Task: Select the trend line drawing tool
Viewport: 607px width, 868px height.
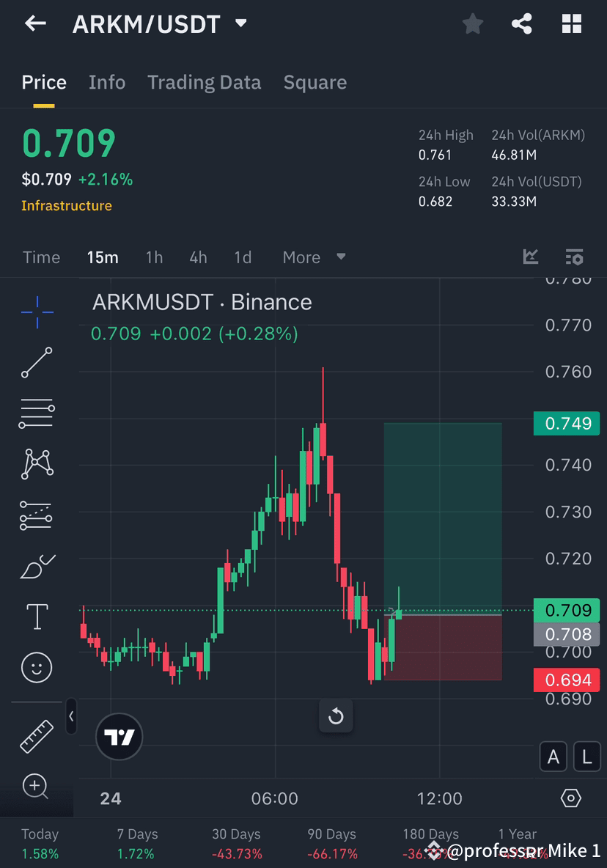Action: (x=36, y=362)
